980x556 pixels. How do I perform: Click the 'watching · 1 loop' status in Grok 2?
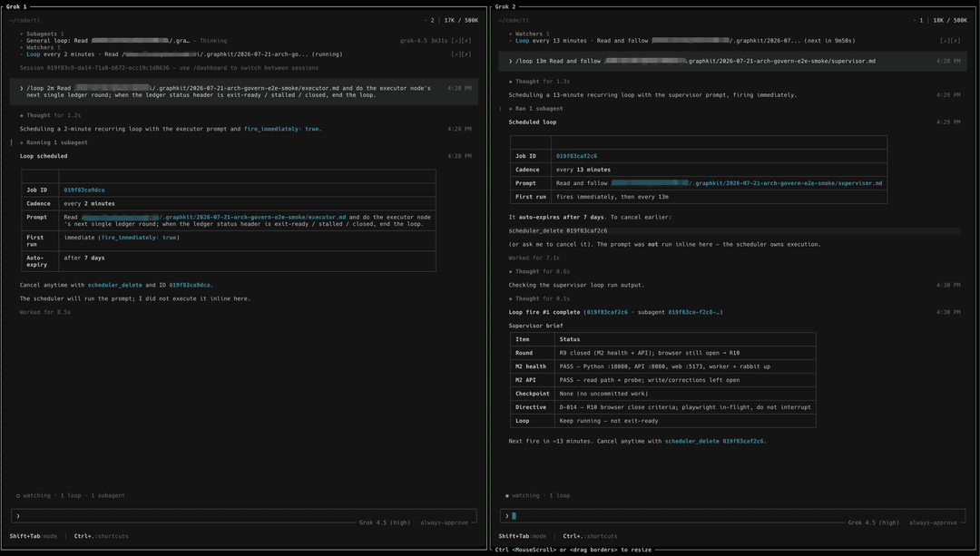pyautogui.click(x=537, y=495)
